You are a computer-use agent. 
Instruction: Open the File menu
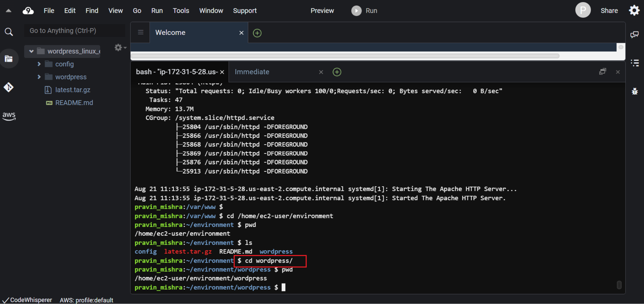49,11
